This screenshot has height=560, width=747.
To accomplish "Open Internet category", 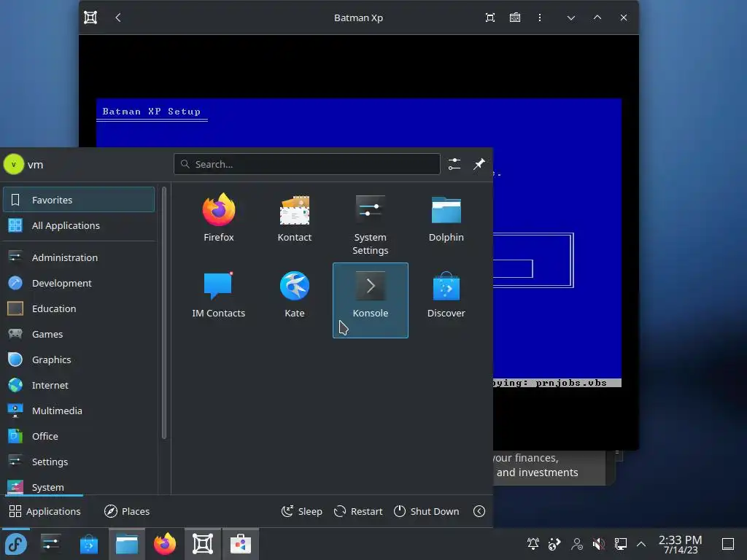I will coord(79,385).
